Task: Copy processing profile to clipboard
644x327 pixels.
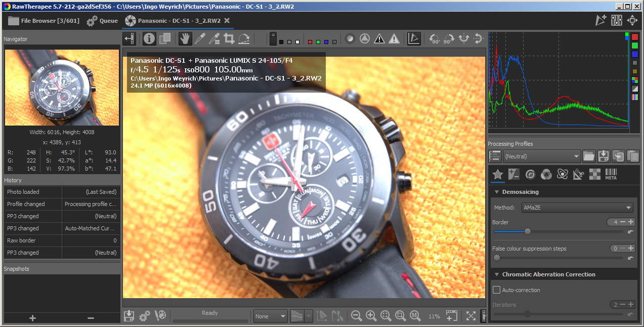Action: [618, 156]
